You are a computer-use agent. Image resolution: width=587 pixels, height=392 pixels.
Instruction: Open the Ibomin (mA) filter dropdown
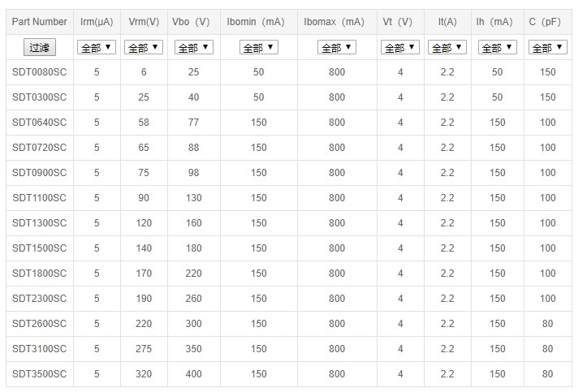pos(258,48)
